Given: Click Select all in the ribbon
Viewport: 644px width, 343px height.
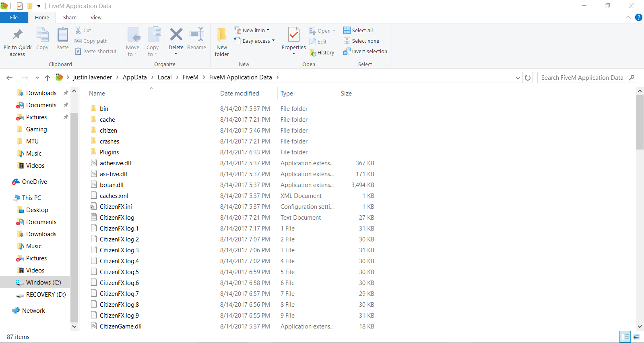Looking at the screenshot, I should (358, 30).
